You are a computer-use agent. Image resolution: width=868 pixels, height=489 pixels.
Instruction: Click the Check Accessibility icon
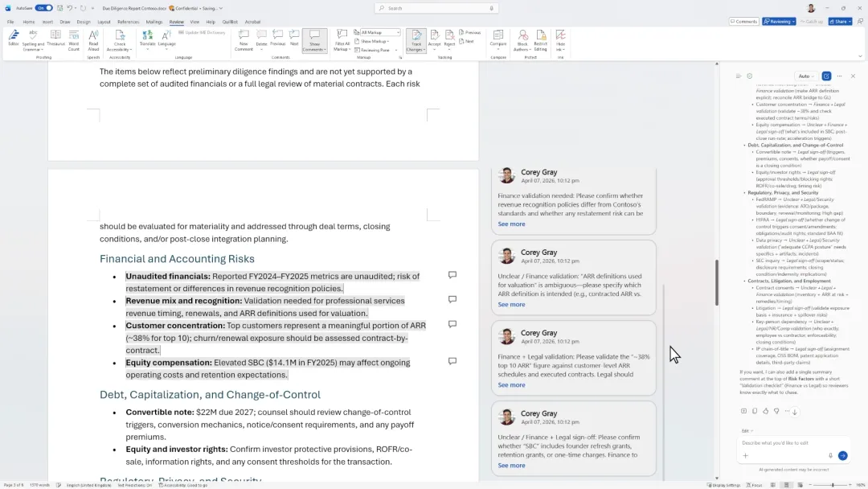coord(120,36)
